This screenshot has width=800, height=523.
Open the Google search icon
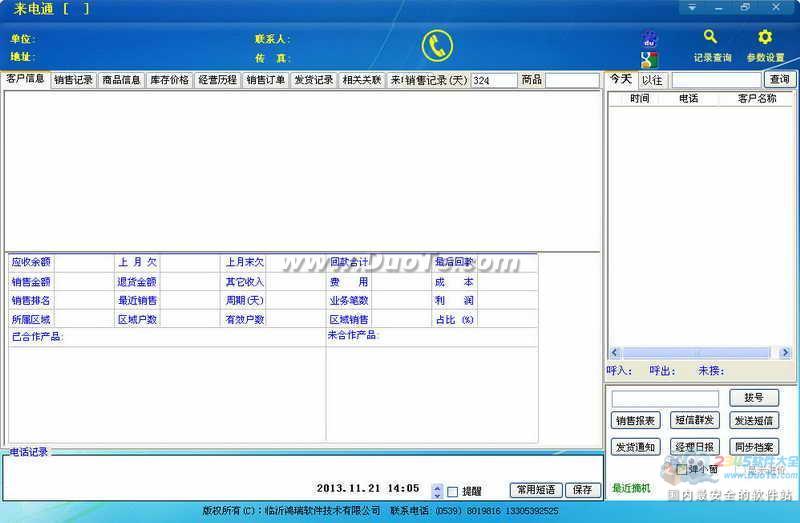point(649,60)
